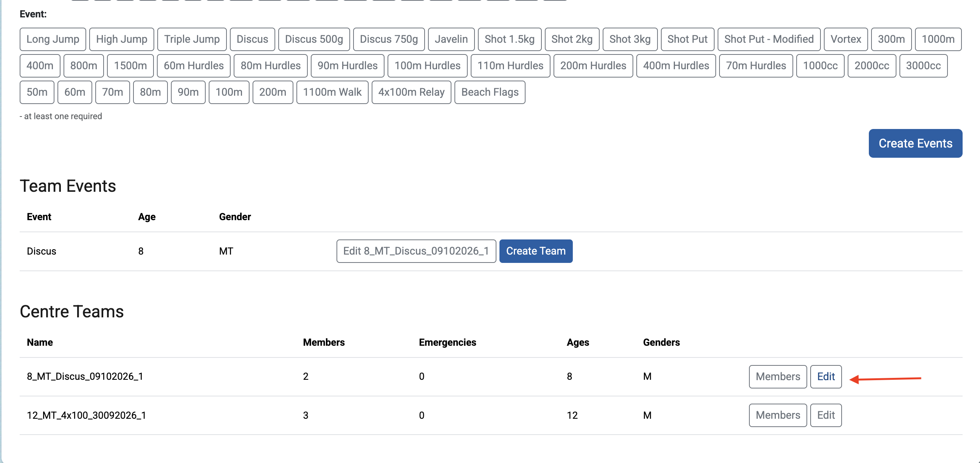Image resolution: width=980 pixels, height=463 pixels.
Task: Click the Create Team button for Discus
Action: 536,251
